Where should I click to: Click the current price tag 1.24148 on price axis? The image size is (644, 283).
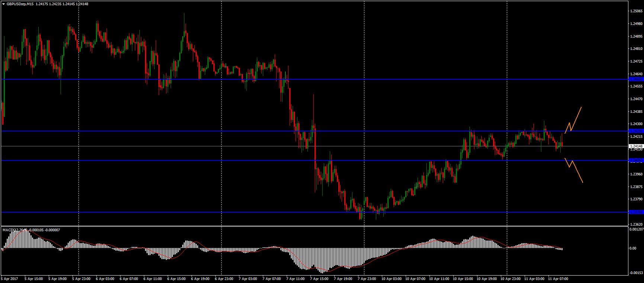point(636,146)
